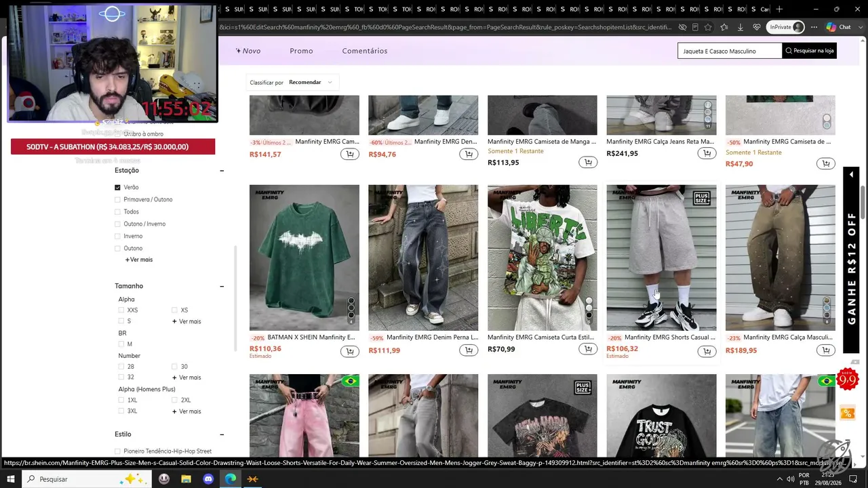
Task: Open the InPrivate profile indicator
Action: pyautogui.click(x=786, y=27)
